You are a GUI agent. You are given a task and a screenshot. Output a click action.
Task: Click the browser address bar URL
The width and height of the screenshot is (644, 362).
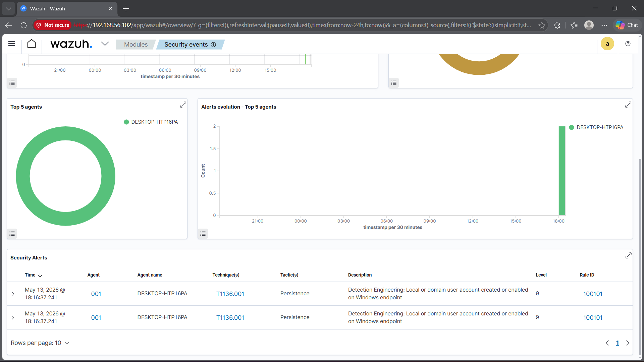[x=302, y=25]
